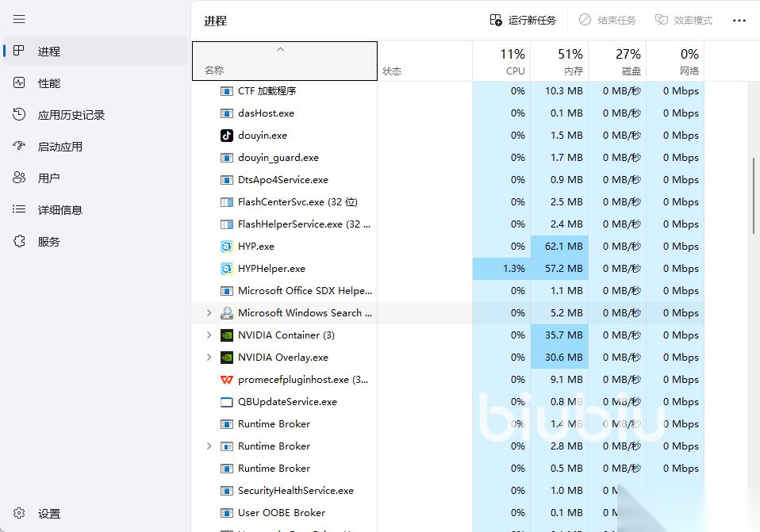Click the QBUpdateService.exe process icon
This screenshot has width=760, height=532.
tap(227, 402)
